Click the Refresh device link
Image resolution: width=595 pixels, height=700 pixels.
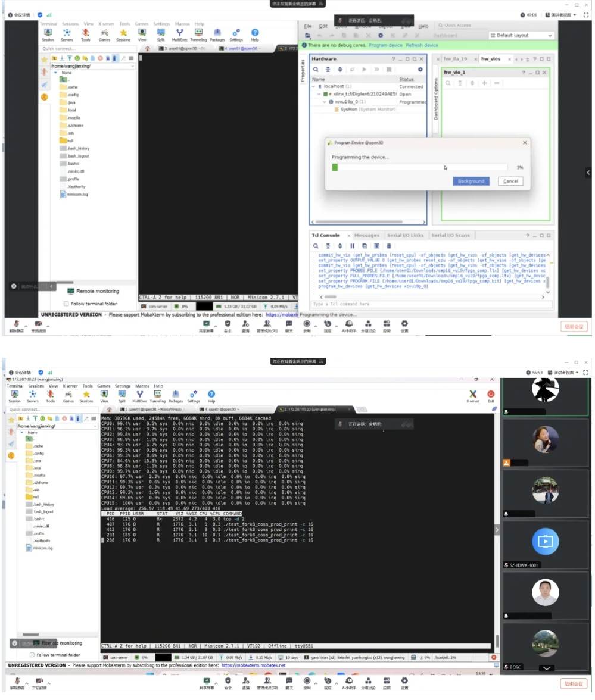pyautogui.click(x=422, y=45)
